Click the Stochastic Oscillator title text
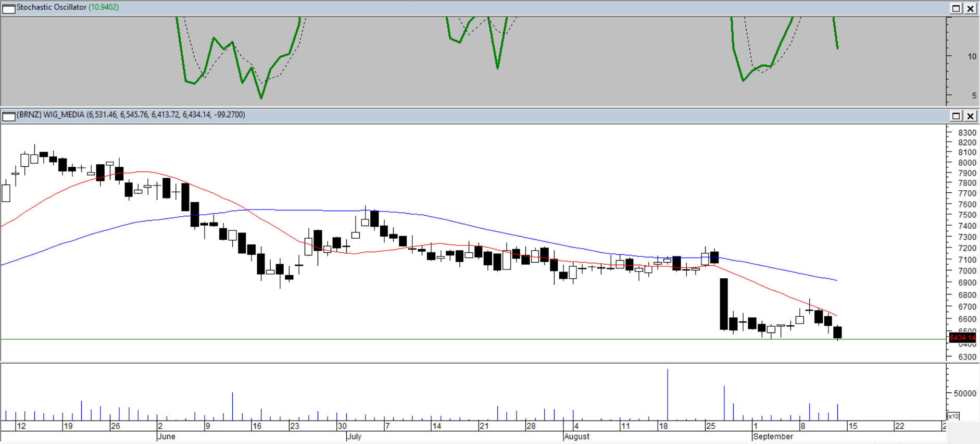 pyautogui.click(x=51, y=7)
